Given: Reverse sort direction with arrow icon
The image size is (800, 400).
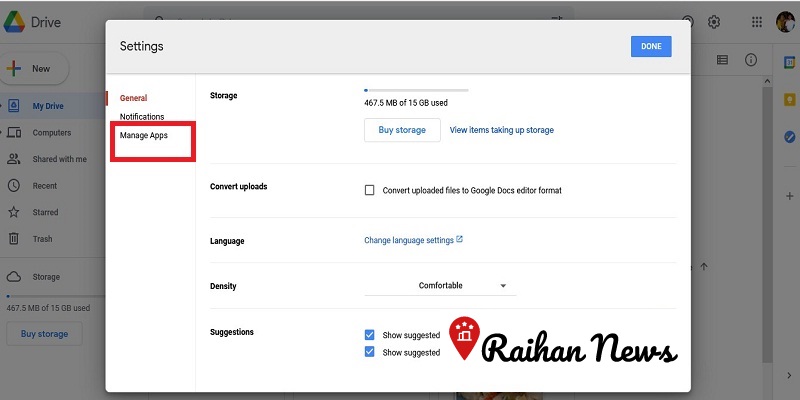Looking at the screenshot, I should 704,267.
